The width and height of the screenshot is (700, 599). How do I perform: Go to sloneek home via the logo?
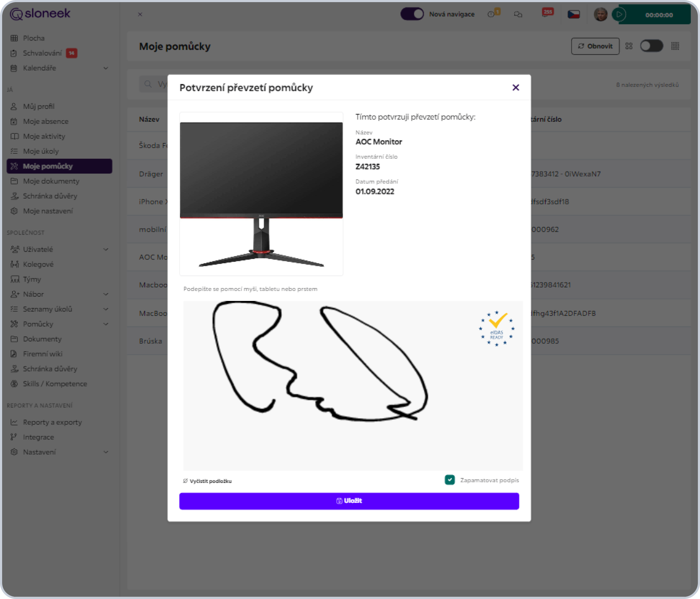[x=40, y=14]
